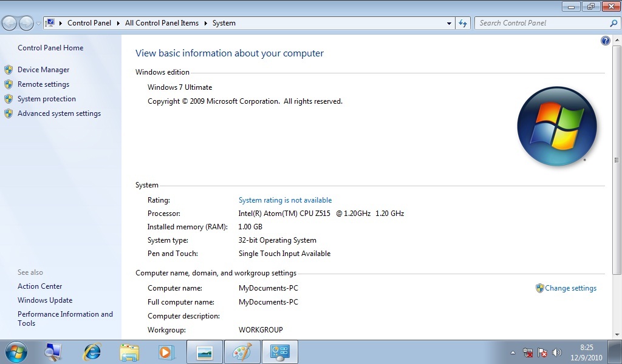622x364 pixels.
Task: Click the Change settings link
Action: (570, 288)
